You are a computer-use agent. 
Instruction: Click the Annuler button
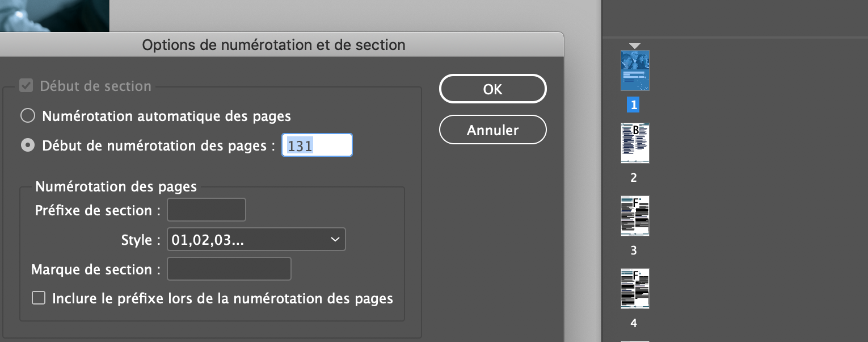[x=492, y=130]
